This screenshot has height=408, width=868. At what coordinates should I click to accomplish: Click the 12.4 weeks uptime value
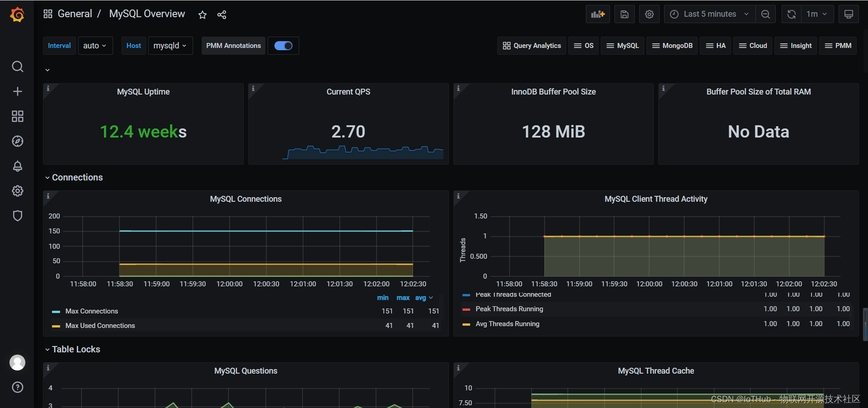[x=143, y=132]
